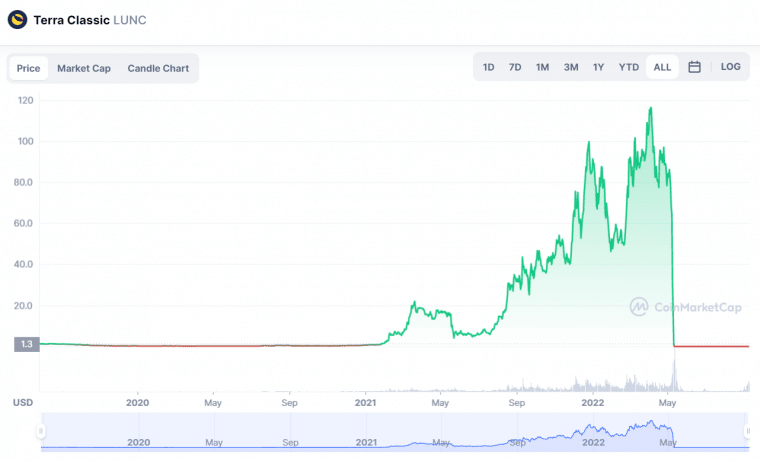Click the Sep label before 2021 on main x-axis
The height and width of the screenshot is (461, 760).
click(289, 402)
